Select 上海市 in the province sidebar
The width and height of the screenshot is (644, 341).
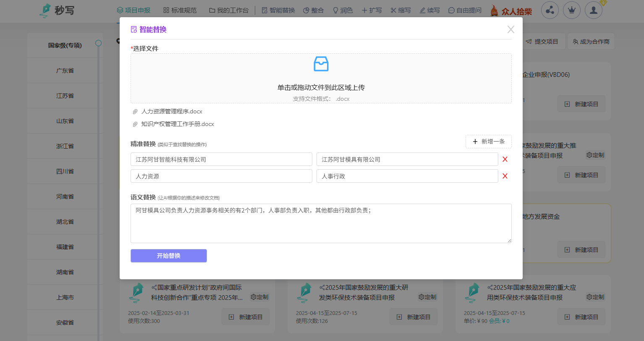coord(65,297)
